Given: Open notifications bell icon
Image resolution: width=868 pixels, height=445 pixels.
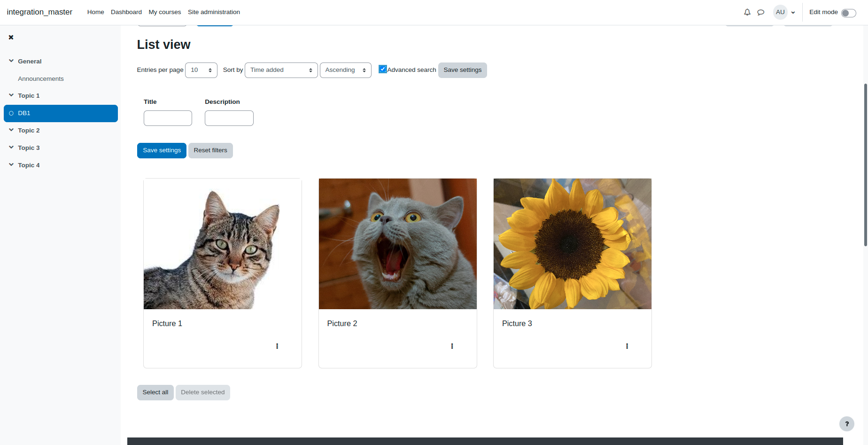Looking at the screenshot, I should click(x=747, y=12).
